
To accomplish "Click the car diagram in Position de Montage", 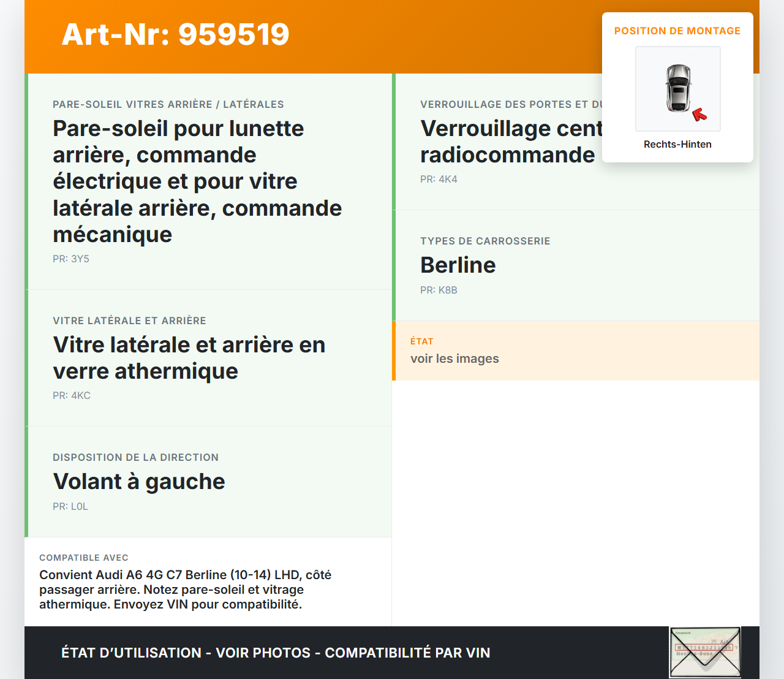I will tap(677, 89).
